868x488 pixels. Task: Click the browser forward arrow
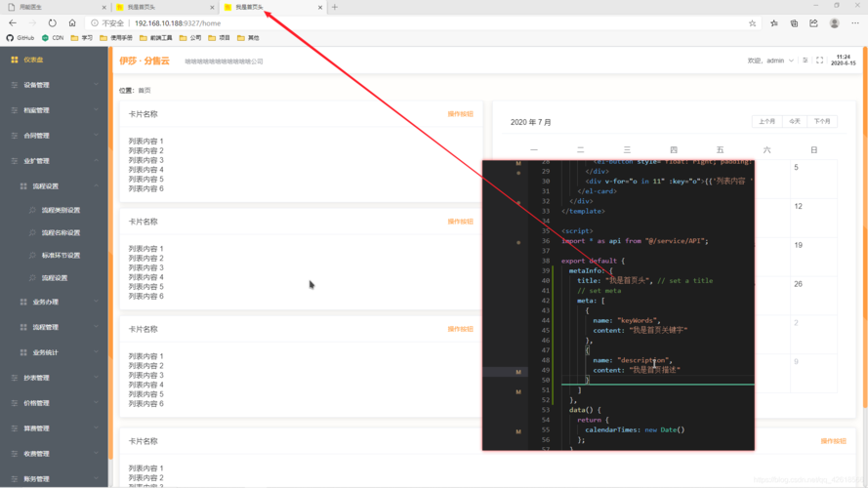point(32,23)
